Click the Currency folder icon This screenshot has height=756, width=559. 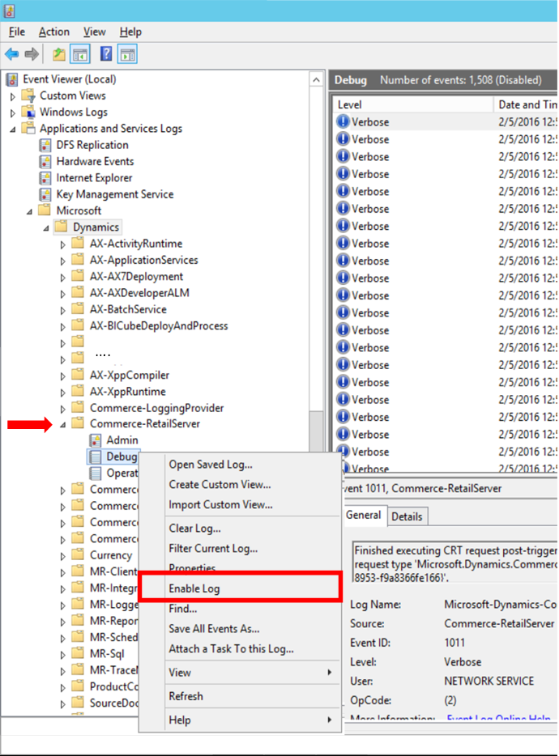tap(78, 554)
